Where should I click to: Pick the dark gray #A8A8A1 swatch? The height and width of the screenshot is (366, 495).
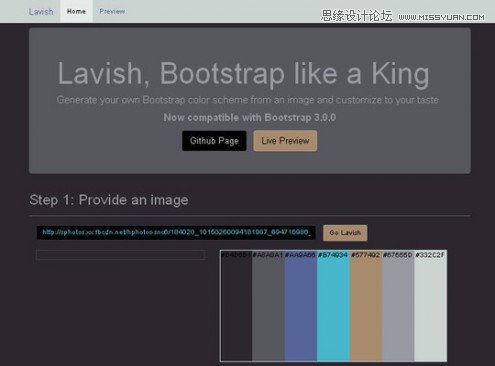(x=268, y=306)
